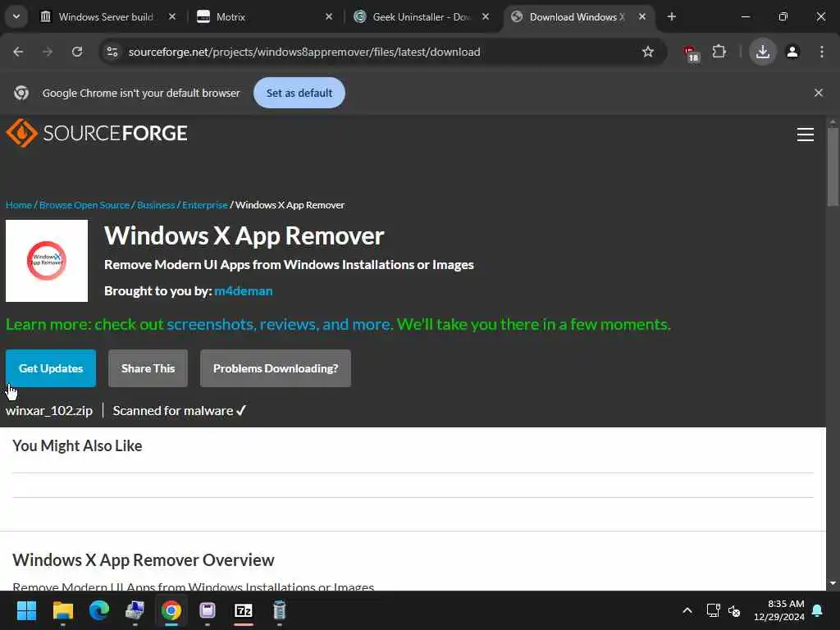Click the Windows X App Remover project logo
840x630 pixels.
47,261
